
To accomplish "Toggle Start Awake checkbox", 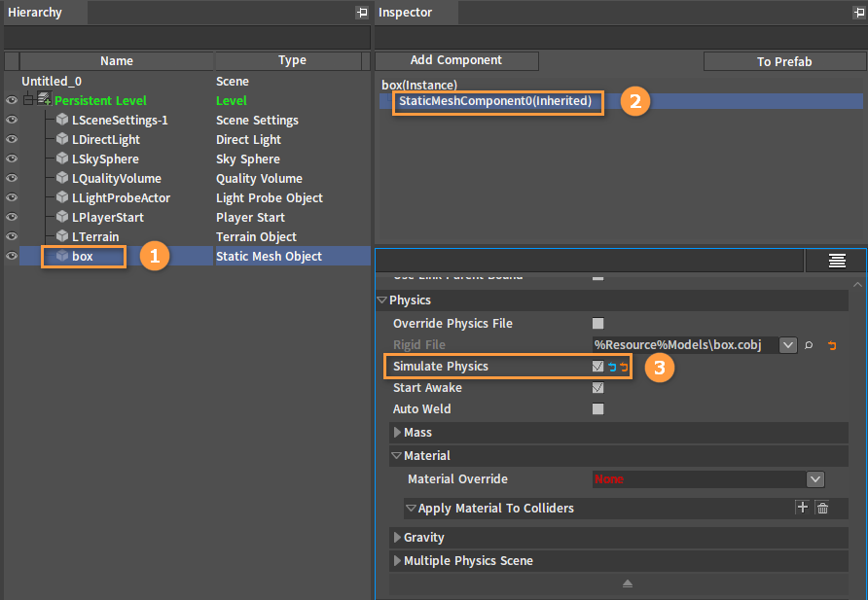I will pyautogui.click(x=597, y=388).
